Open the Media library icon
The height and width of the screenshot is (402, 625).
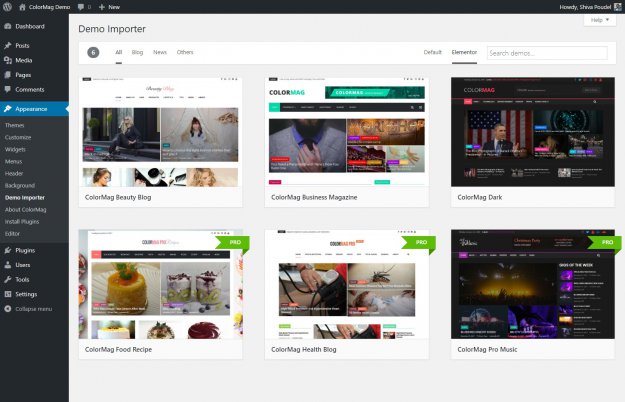tap(8, 60)
